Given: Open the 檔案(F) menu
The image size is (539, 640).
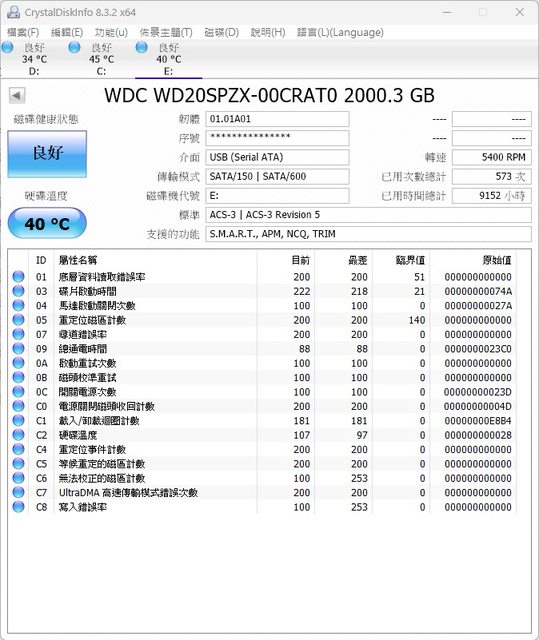Looking at the screenshot, I should (23, 32).
